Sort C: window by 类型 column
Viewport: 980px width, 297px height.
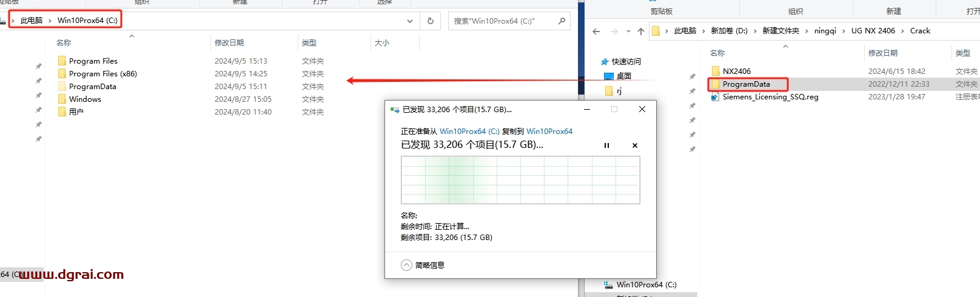[x=309, y=43]
